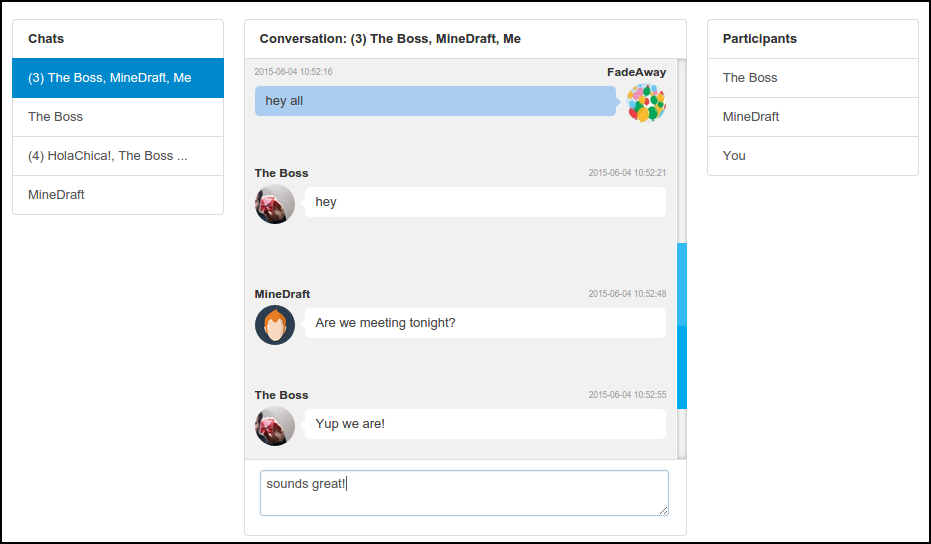Focus the message input containing 'sounds great!'
Screen dimensions: 931x544
coord(463,493)
